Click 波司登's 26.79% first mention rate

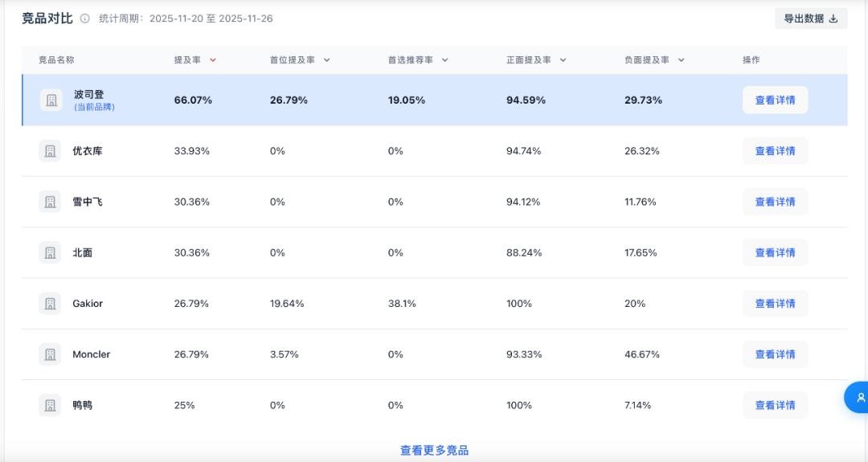coord(289,100)
